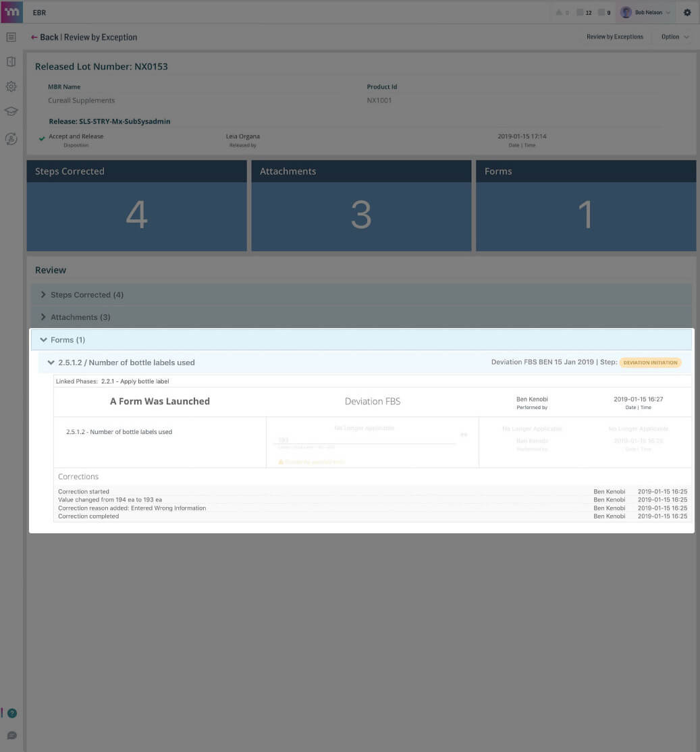Screen dimensions: 700x752
Task: Click the Deviation FBS form title
Action: point(373,402)
